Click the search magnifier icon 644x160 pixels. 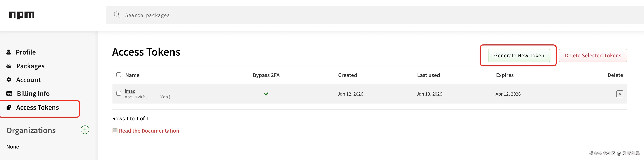click(117, 15)
